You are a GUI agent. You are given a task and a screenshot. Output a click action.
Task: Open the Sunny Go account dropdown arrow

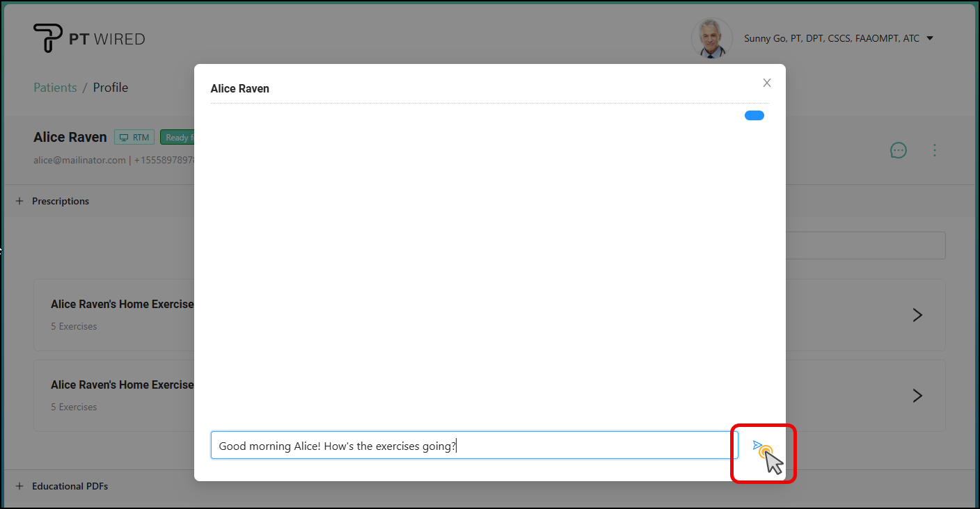930,38
